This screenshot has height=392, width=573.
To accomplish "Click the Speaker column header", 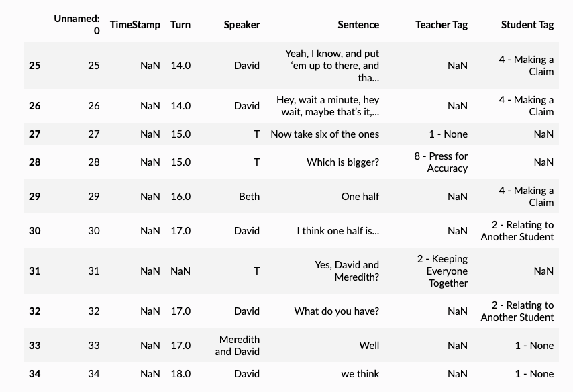I will click(242, 25).
